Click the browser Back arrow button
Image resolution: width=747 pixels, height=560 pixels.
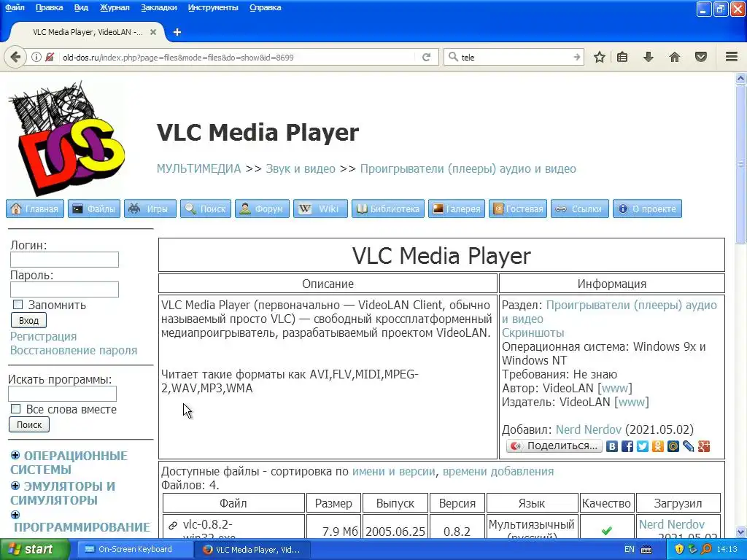[x=15, y=57]
